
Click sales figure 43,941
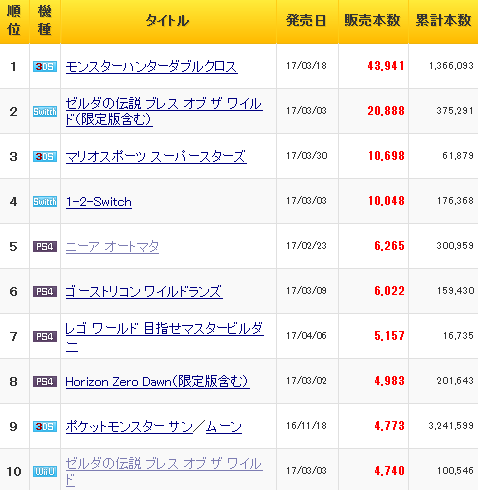point(386,66)
